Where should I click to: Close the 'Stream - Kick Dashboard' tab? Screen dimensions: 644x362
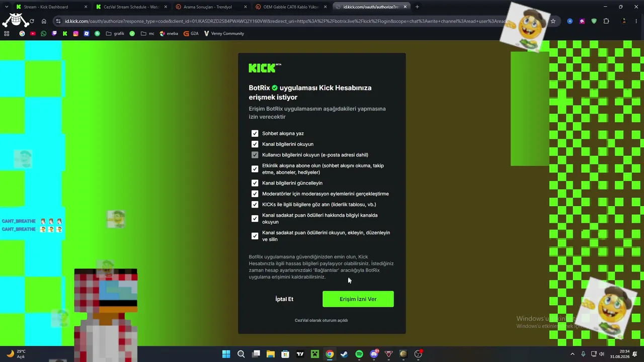86,7
